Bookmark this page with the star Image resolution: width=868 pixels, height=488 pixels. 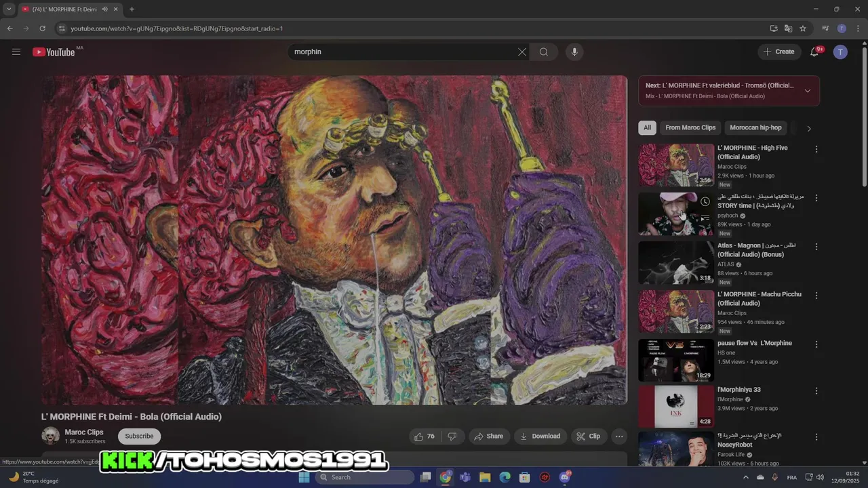click(803, 28)
